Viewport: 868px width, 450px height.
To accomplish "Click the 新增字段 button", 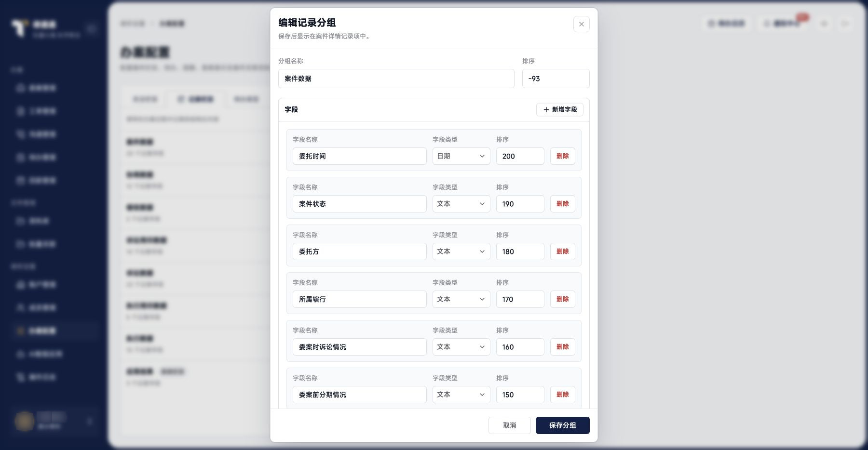I will 559,109.
